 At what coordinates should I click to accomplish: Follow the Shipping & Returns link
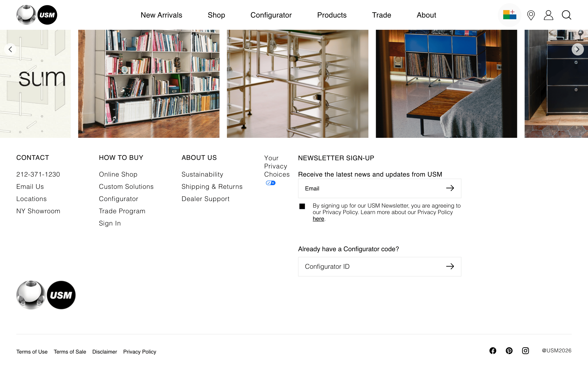(212, 186)
